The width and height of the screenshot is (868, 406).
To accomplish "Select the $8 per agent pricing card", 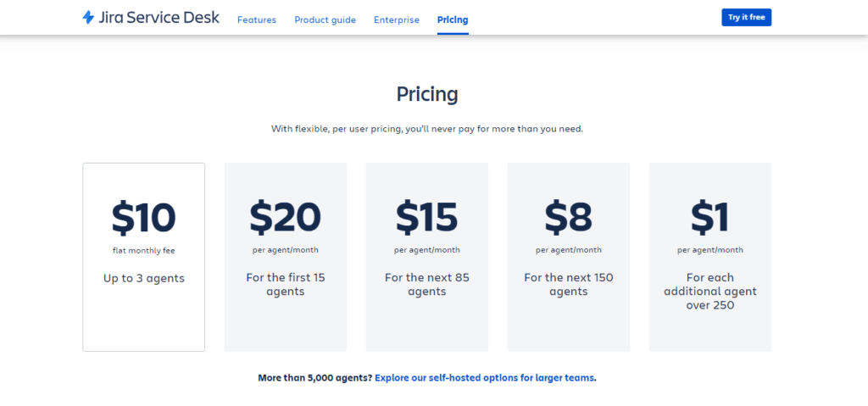I will 569,257.
